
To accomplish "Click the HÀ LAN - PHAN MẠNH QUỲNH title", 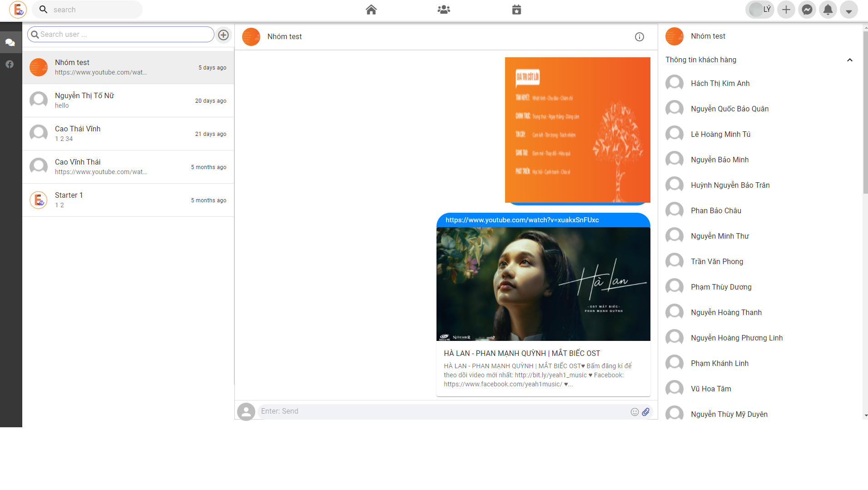I will click(522, 353).
